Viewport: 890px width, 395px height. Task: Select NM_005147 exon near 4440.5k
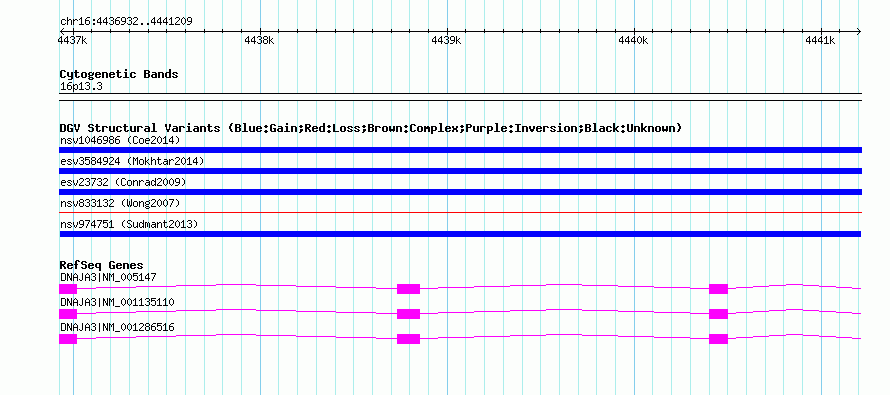click(x=718, y=289)
